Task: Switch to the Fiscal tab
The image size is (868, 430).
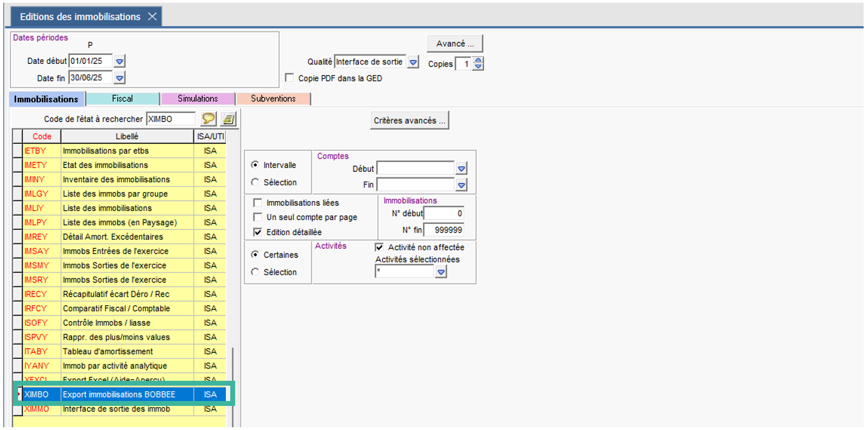Action: pyautogui.click(x=123, y=99)
